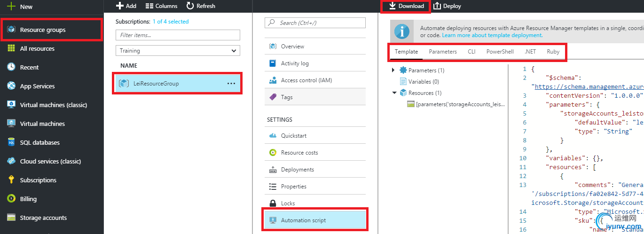Image resolution: width=644 pixels, height=234 pixels.
Task: Click the Billing circle icon
Action: [x=11, y=199]
